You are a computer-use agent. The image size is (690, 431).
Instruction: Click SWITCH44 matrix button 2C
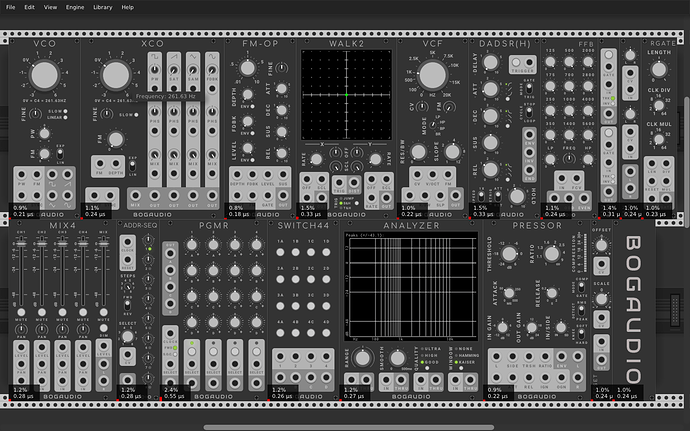pyautogui.click(x=311, y=279)
